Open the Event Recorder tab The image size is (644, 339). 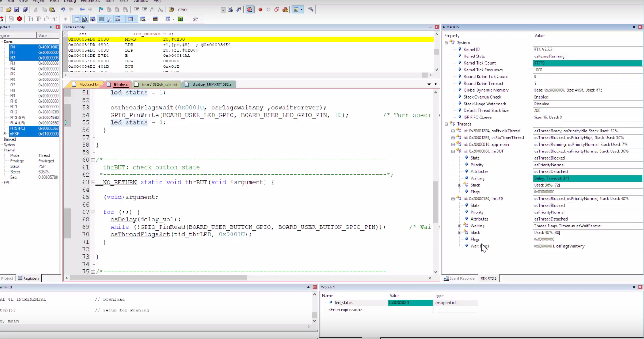pyautogui.click(x=459, y=278)
